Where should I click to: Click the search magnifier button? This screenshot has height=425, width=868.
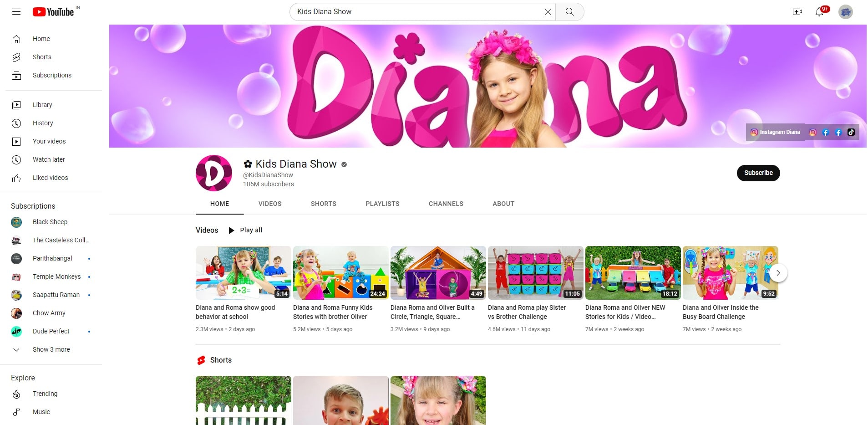569,12
